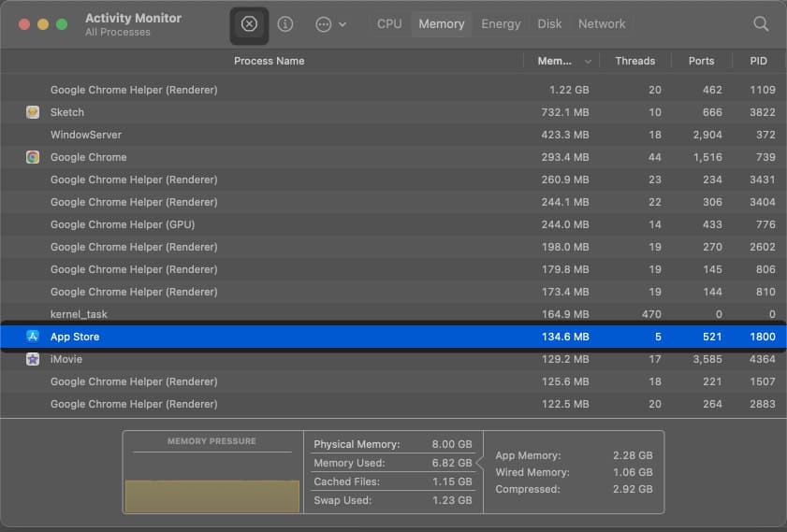Image resolution: width=787 pixels, height=532 pixels.
Task: Select the Google Chrome process name
Action: tap(88, 157)
